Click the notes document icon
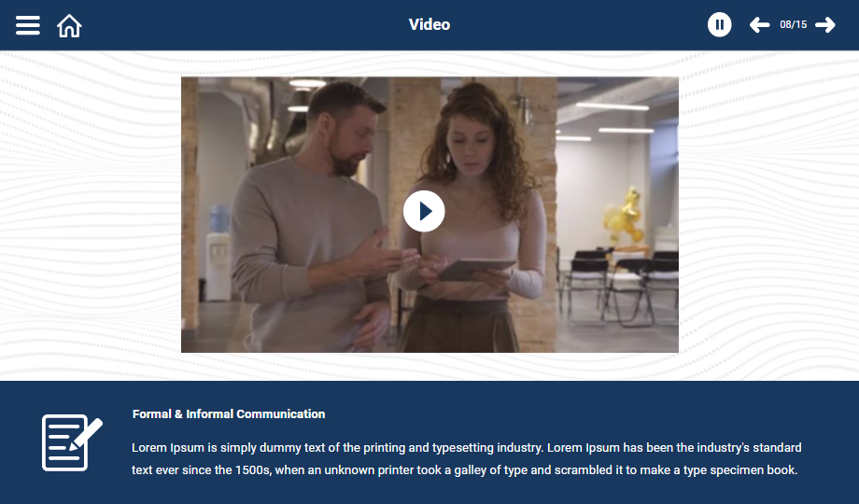This screenshot has height=504, width=859. [72, 442]
